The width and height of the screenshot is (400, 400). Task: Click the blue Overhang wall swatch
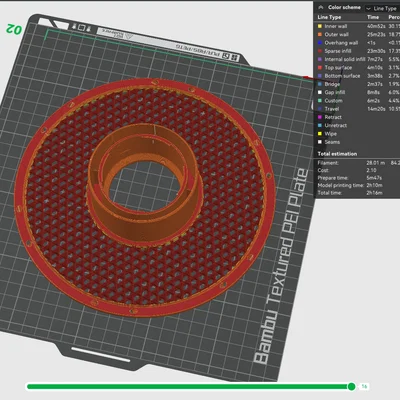(x=320, y=43)
